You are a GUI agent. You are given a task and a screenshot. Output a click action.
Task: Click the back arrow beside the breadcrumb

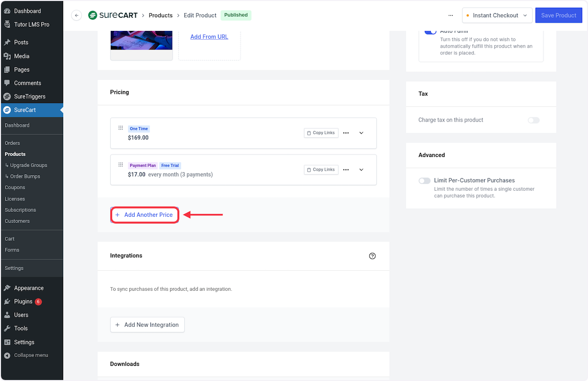pyautogui.click(x=76, y=15)
